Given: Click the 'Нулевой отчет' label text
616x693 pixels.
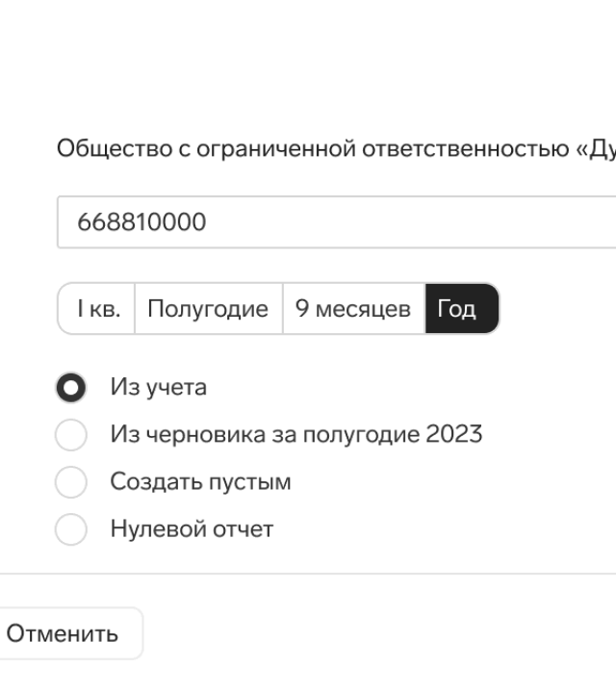Looking at the screenshot, I should click(192, 529).
